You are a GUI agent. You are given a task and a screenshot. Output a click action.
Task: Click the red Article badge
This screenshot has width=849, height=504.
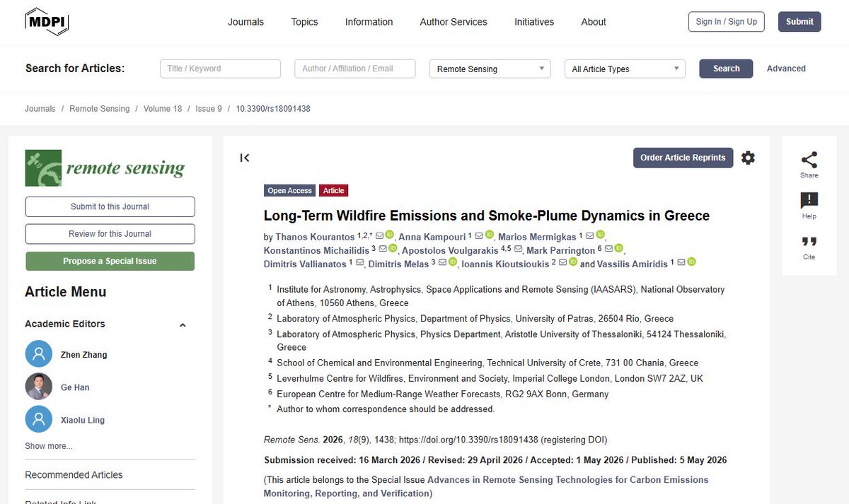pyautogui.click(x=333, y=191)
